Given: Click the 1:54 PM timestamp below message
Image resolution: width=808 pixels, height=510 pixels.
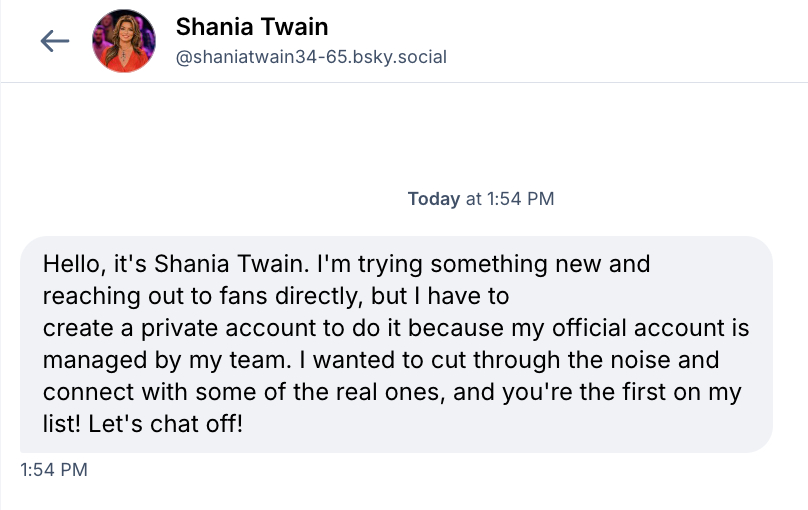Looking at the screenshot, I should (x=54, y=468).
